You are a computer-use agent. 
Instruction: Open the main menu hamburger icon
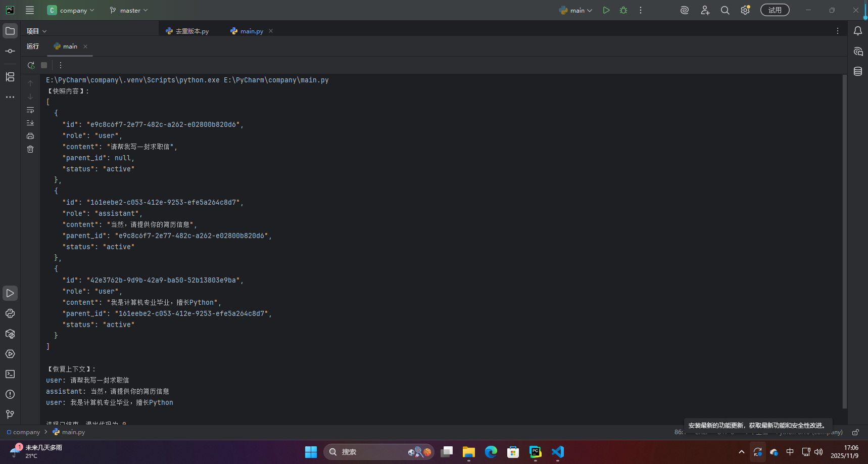coord(30,10)
